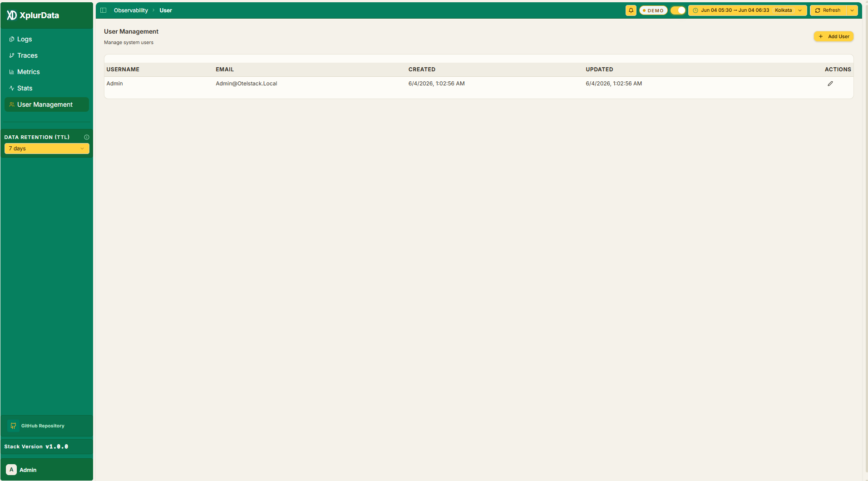Click the EMAIL column header
This screenshot has height=481, width=868.
[225, 69]
